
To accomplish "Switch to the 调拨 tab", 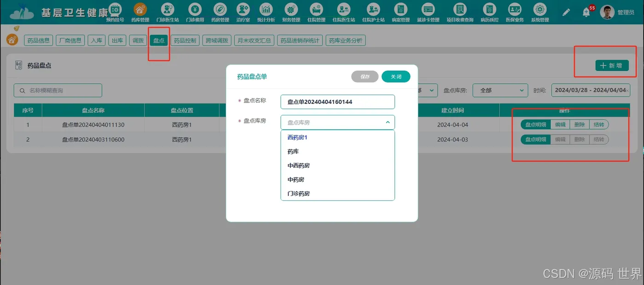I will 138,40.
